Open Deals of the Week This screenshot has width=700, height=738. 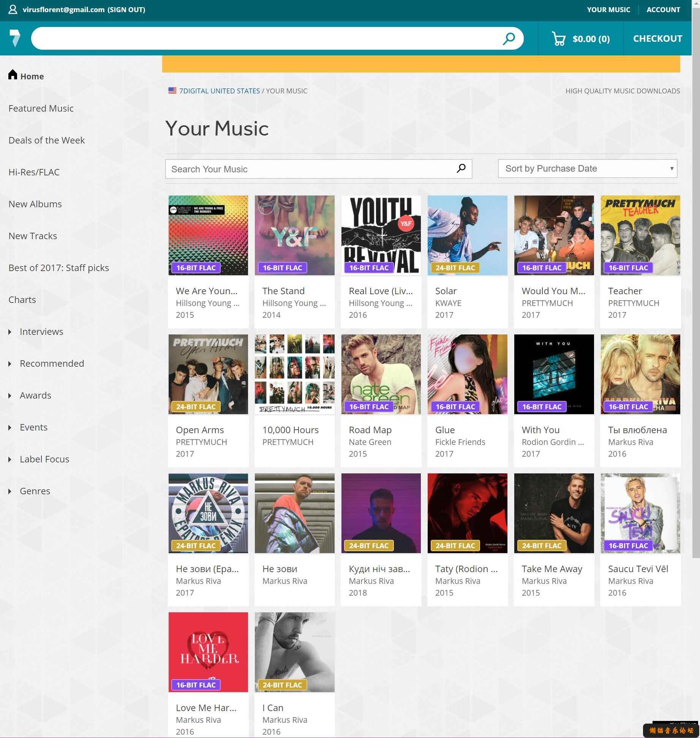pyautogui.click(x=46, y=140)
